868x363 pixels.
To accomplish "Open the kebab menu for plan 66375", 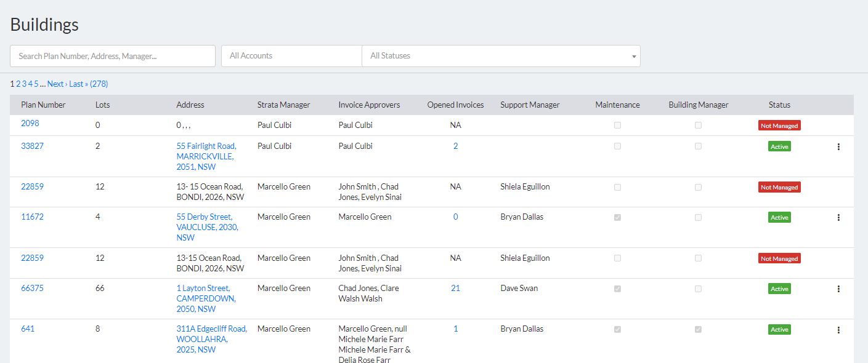I will click(x=838, y=289).
